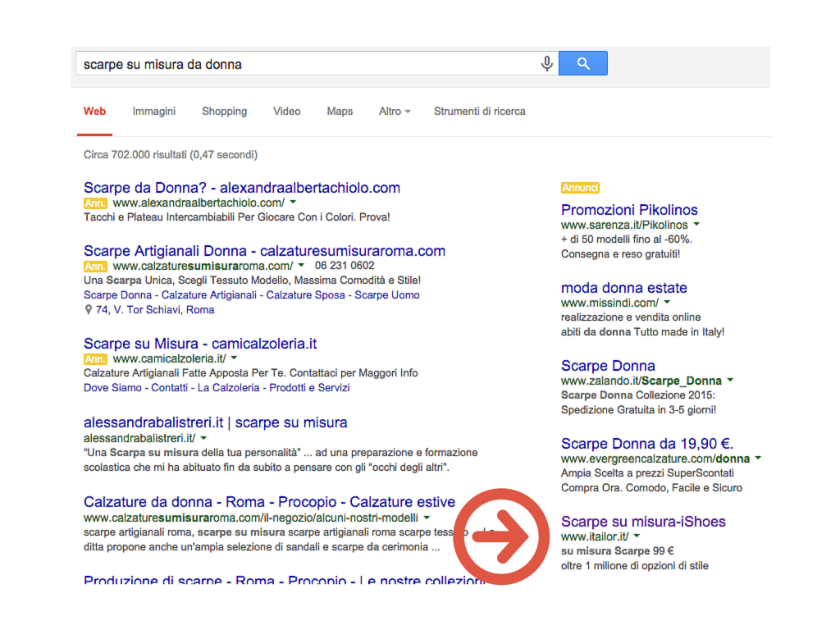Open Scarpe Donna da 19,90 € ad
The height and width of the screenshot is (630, 840).
pyautogui.click(x=646, y=444)
